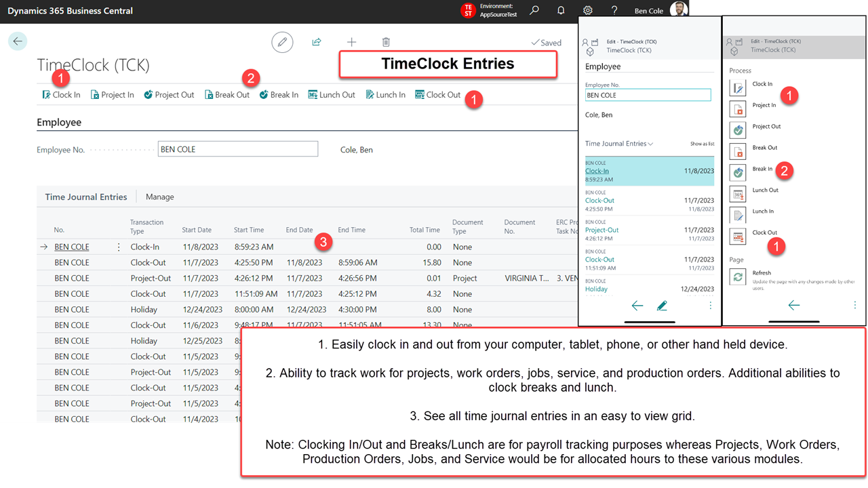Tap the Employee No. field on phone
Image resolution: width=868 pixels, height=488 pixels.
(x=648, y=95)
